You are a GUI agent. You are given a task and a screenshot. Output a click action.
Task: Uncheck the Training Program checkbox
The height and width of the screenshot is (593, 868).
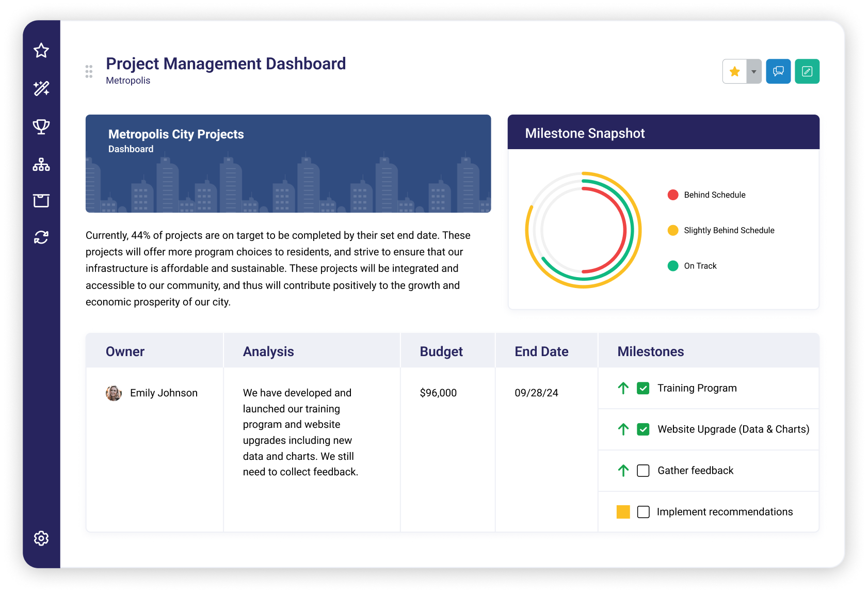click(643, 388)
